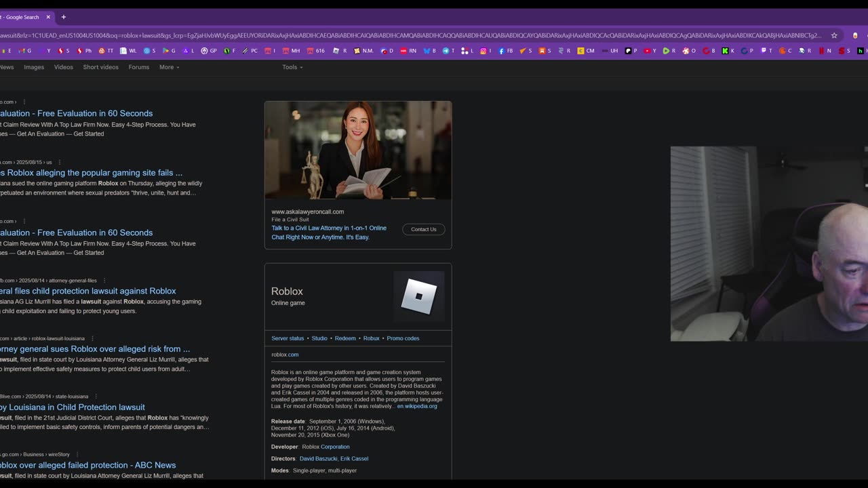Open the green K bookmark
This screenshot has height=488, width=868.
[728, 51]
